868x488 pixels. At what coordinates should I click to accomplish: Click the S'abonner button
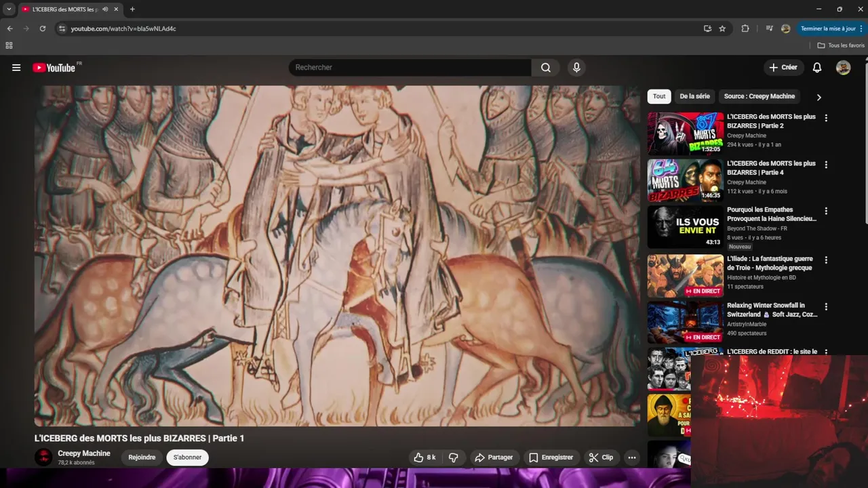click(187, 457)
